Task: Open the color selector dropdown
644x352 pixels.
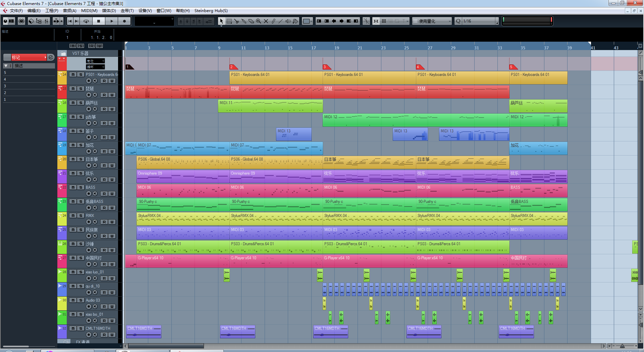Action: (x=307, y=21)
